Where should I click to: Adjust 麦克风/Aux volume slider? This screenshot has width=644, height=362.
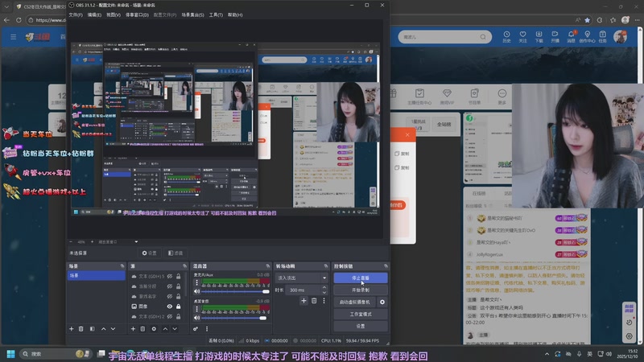point(235,291)
